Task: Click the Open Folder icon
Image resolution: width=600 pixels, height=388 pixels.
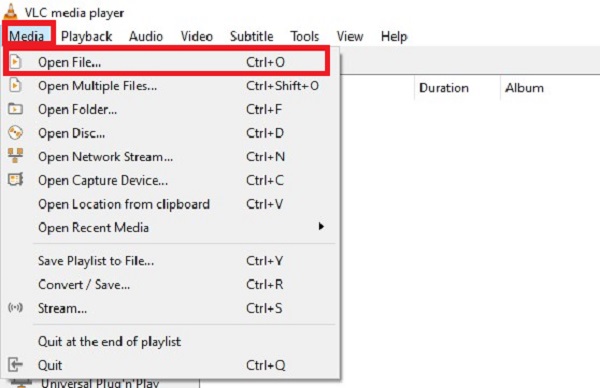Action: tap(15, 109)
